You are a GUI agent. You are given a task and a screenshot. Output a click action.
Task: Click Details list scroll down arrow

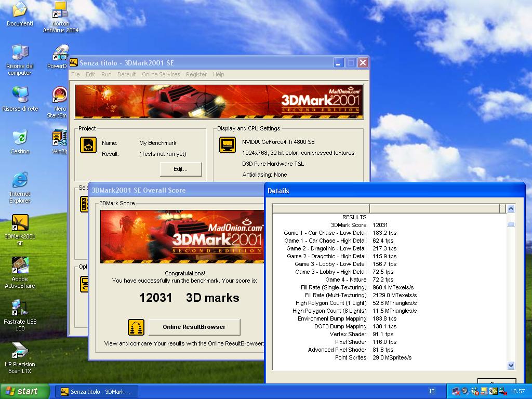[511, 365]
